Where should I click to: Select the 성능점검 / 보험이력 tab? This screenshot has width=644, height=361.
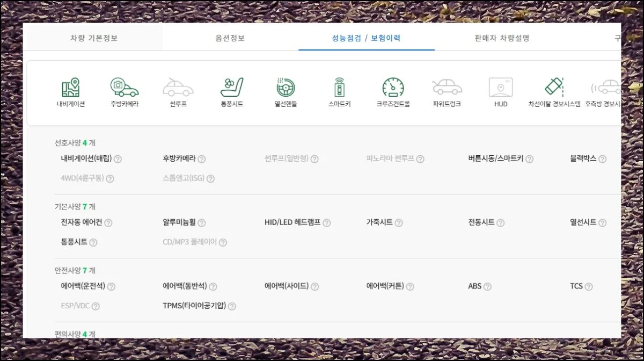366,38
